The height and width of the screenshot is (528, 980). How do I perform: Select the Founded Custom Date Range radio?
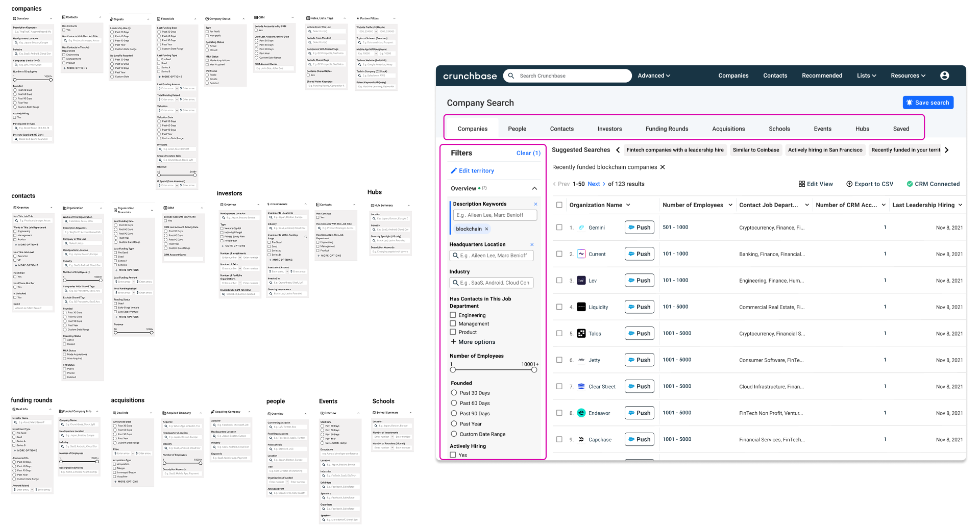point(454,434)
